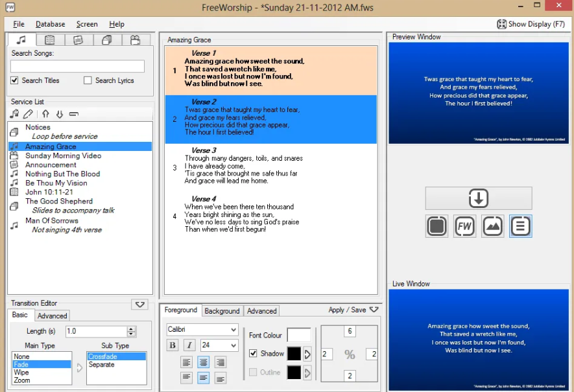Click the black screen display mode icon

pos(436,226)
